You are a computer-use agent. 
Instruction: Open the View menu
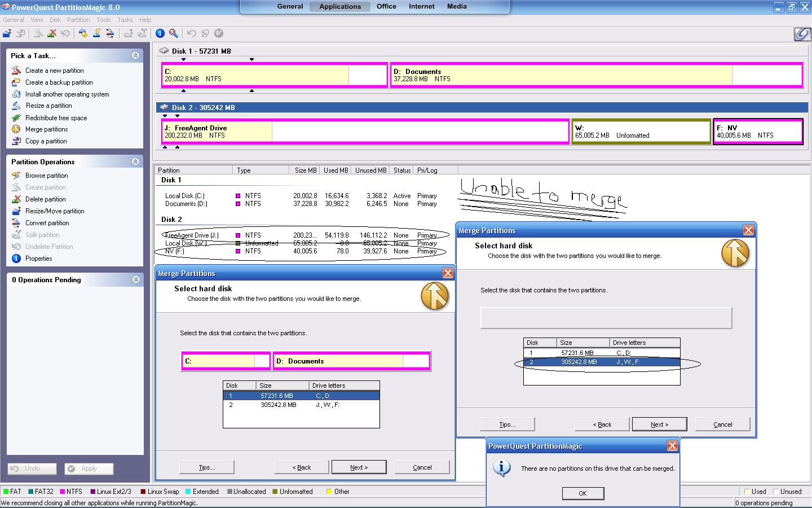(37, 20)
